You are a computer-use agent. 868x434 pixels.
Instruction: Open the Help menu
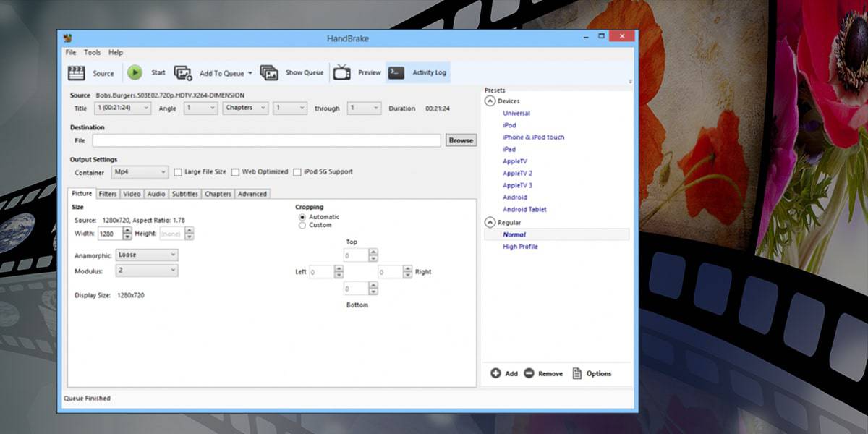point(116,53)
